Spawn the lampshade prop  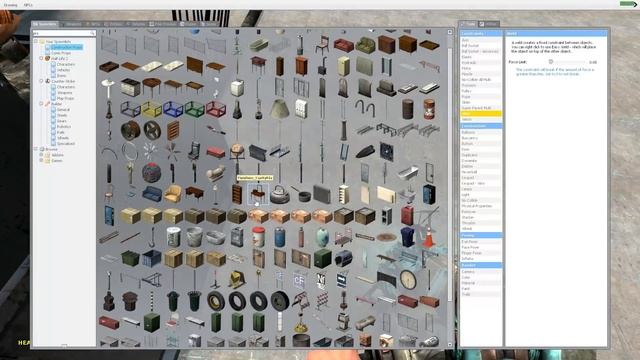[280, 109]
